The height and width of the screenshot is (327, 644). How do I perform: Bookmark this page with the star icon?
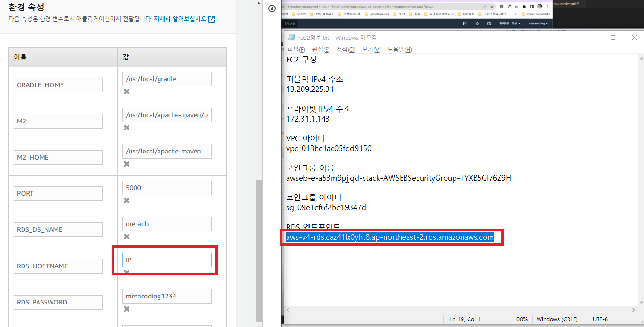[x=492, y=7]
